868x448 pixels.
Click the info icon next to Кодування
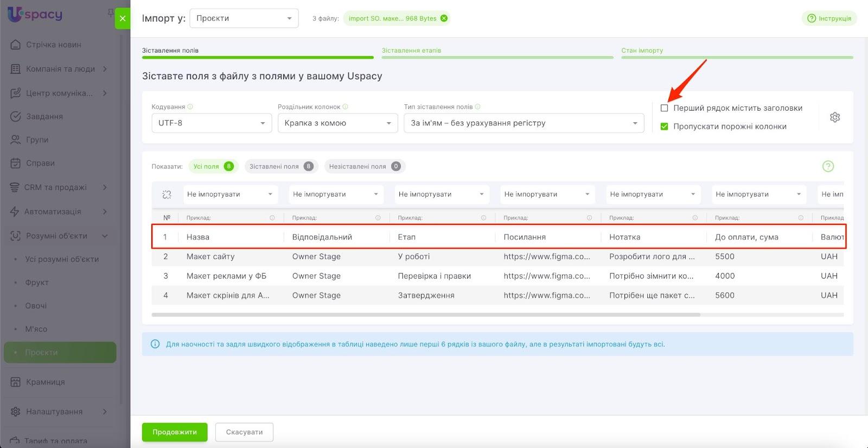click(190, 107)
